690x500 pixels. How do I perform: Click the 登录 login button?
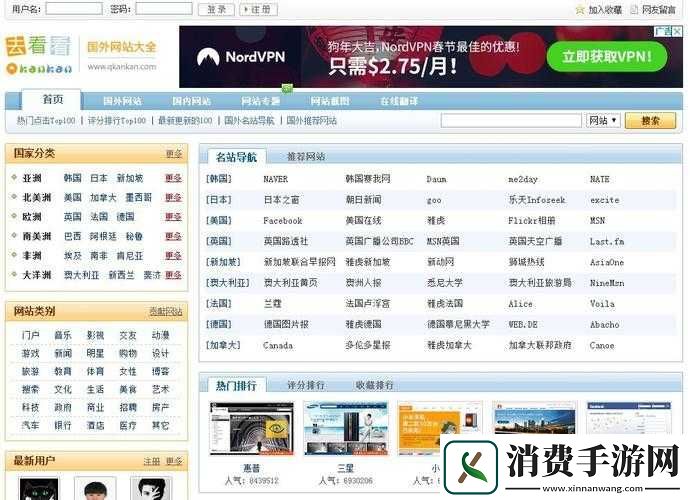[216, 9]
